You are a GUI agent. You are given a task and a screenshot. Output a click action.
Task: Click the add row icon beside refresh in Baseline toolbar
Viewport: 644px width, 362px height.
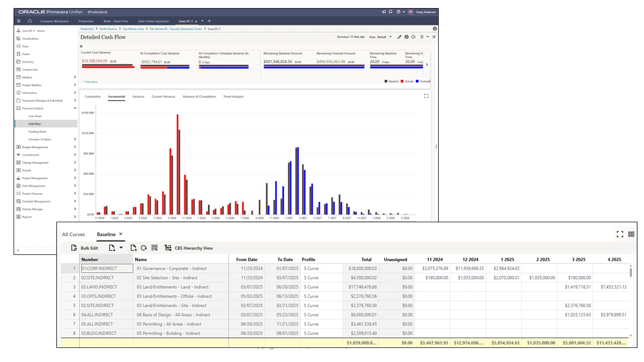pos(133,248)
